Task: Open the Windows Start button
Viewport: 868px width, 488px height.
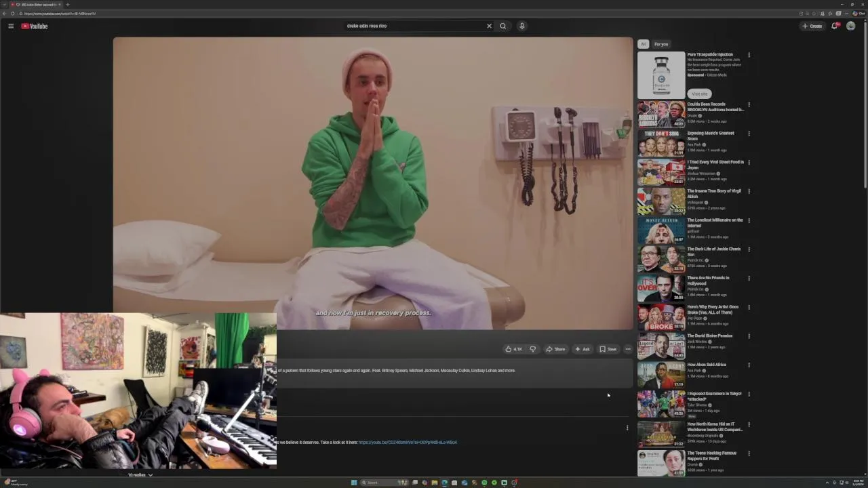Action: pyautogui.click(x=354, y=483)
